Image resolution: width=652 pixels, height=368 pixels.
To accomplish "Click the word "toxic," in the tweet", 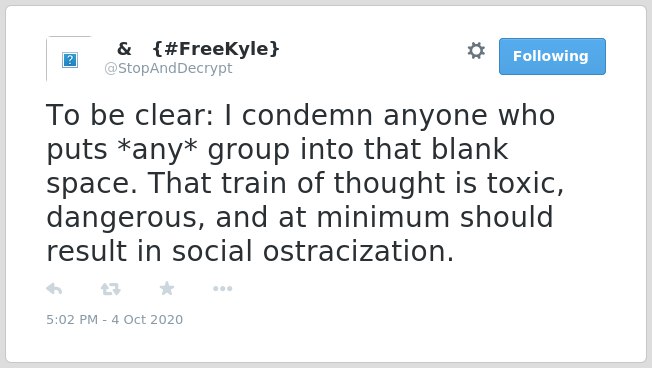I will coord(525,183).
